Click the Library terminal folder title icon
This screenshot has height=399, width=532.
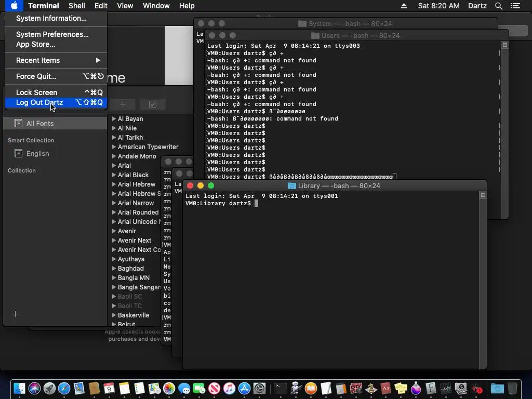click(292, 185)
